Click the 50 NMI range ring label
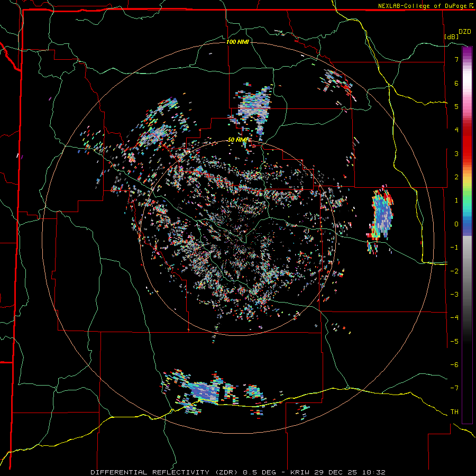 point(237,140)
